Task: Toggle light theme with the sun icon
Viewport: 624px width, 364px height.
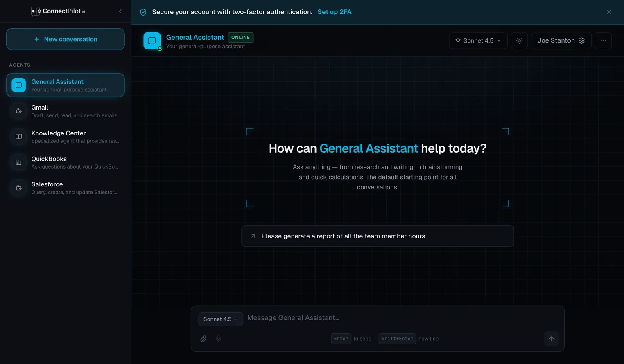Action: tap(519, 40)
